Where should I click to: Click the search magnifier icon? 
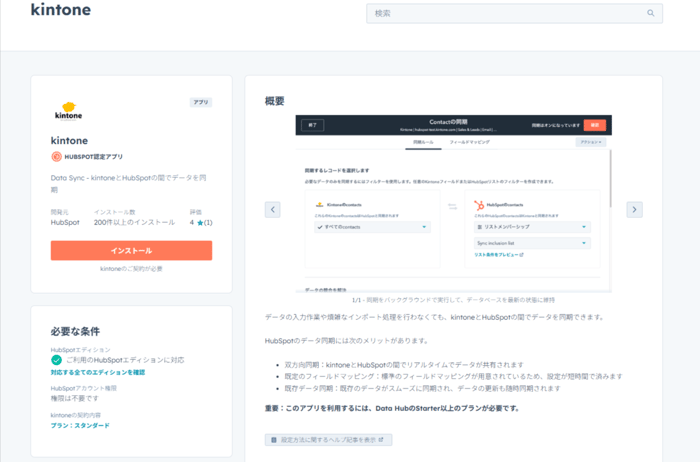650,13
